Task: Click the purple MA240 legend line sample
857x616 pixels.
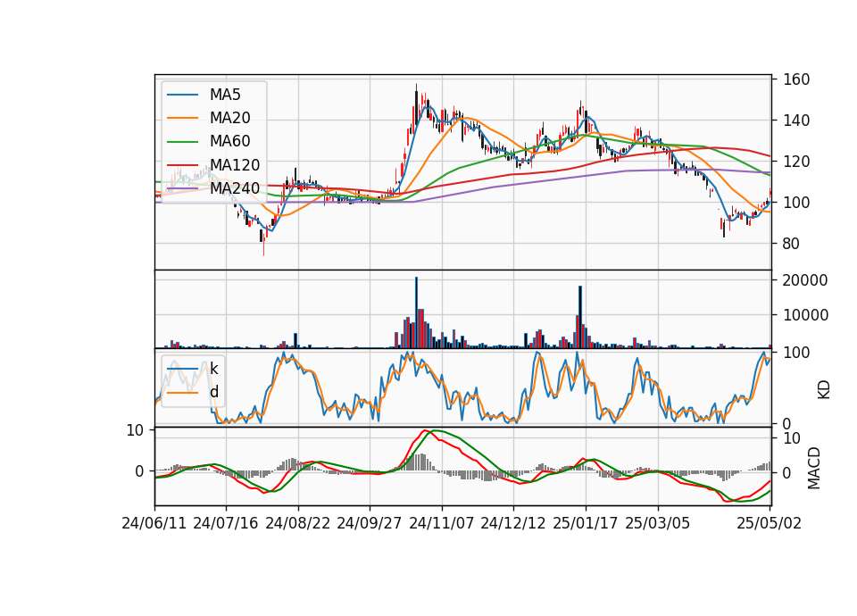Action: coord(182,188)
